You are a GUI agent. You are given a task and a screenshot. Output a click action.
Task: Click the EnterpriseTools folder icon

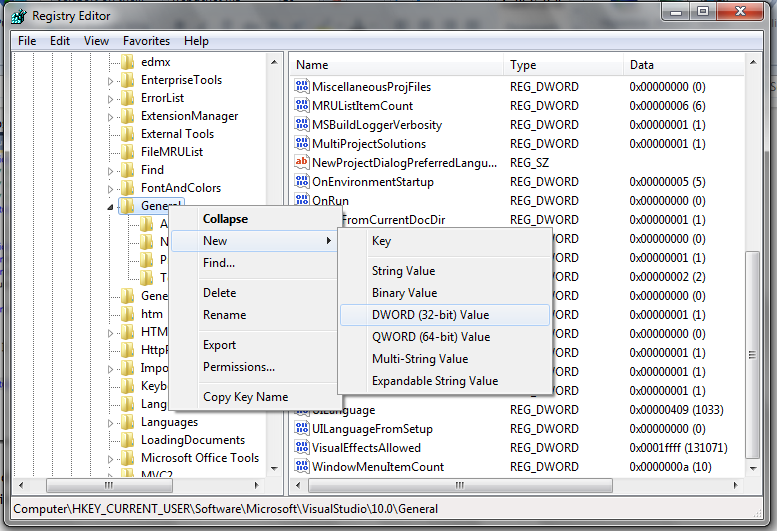(x=128, y=80)
